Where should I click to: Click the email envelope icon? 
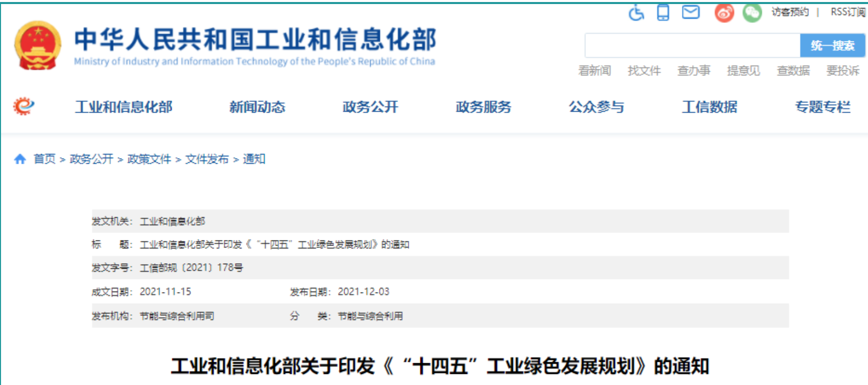pos(691,12)
